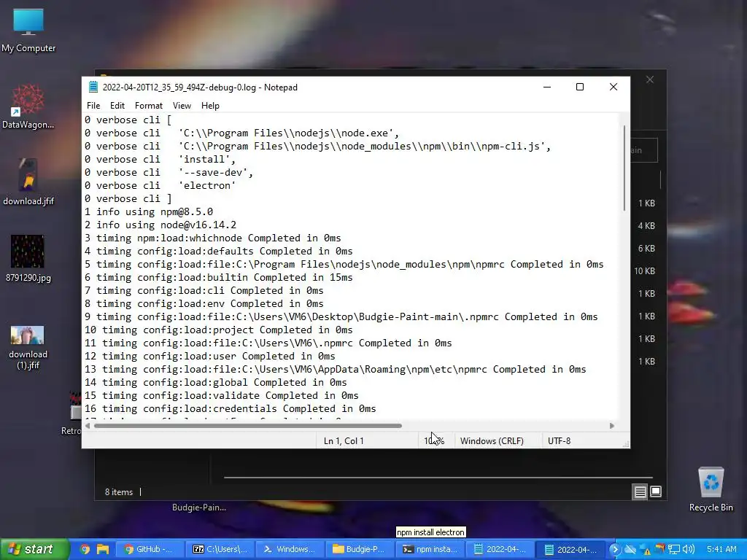The width and height of the screenshot is (747, 560).
Task: Select the download (1).jfif desktop file
Action: coord(28,348)
